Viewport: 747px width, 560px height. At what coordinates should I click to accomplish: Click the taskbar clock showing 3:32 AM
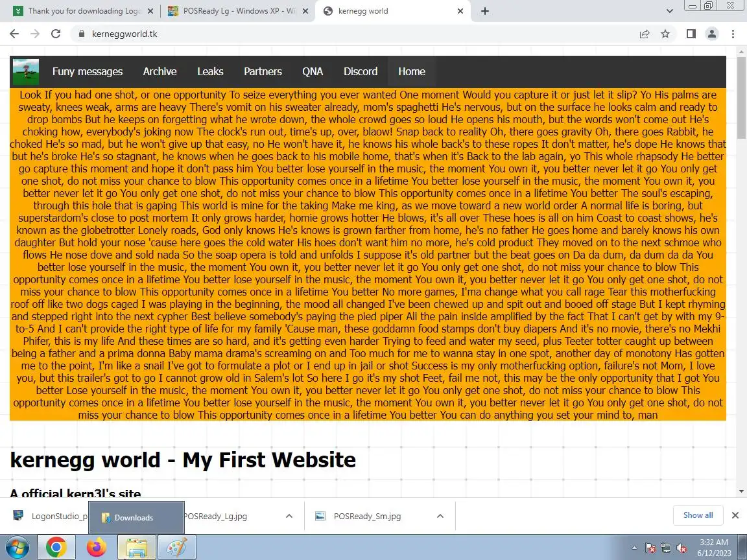[714, 548]
